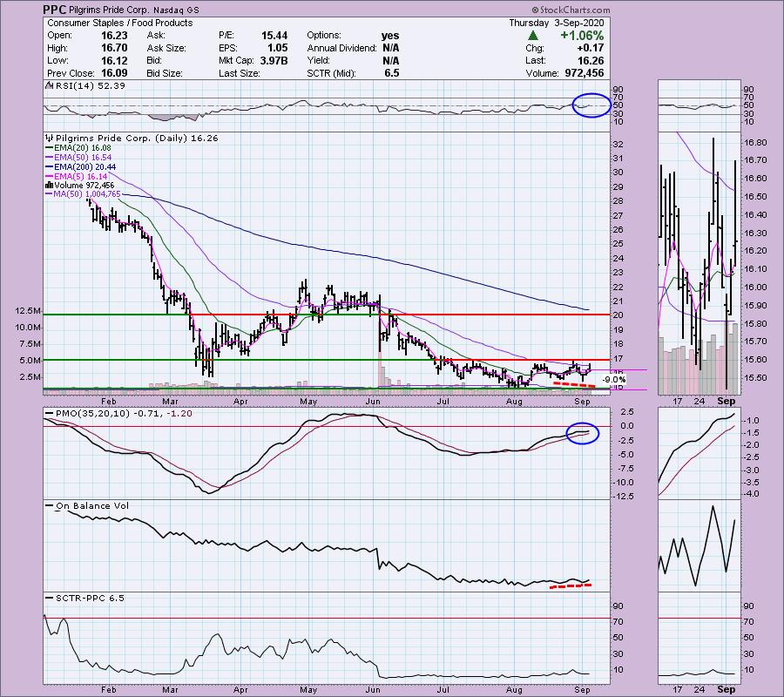Image resolution: width=784 pixels, height=697 pixels.
Task: Click Apr on the bottom SCTR axis
Action: [240, 689]
